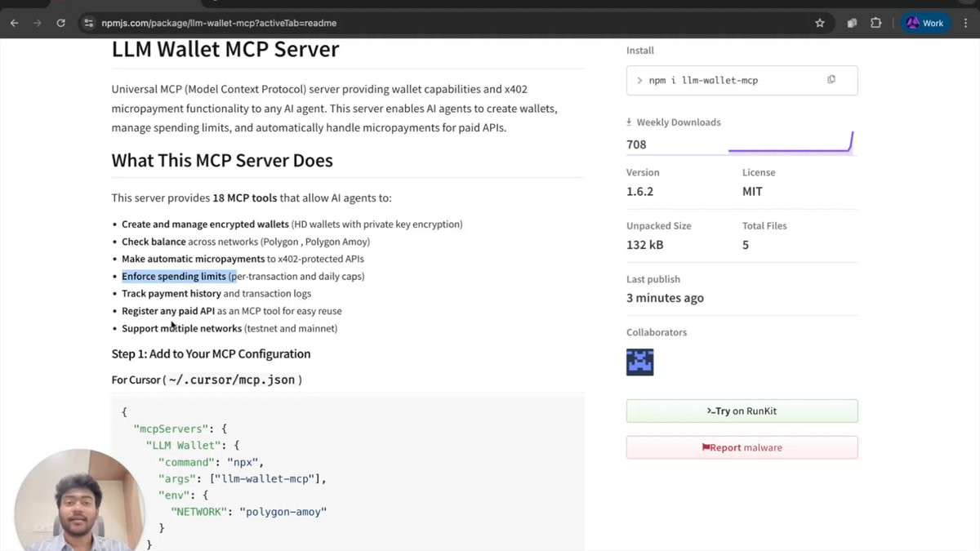The height and width of the screenshot is (551, 980).
Task: Click the Weekly Downloads label
Action: tap(678, 122)
